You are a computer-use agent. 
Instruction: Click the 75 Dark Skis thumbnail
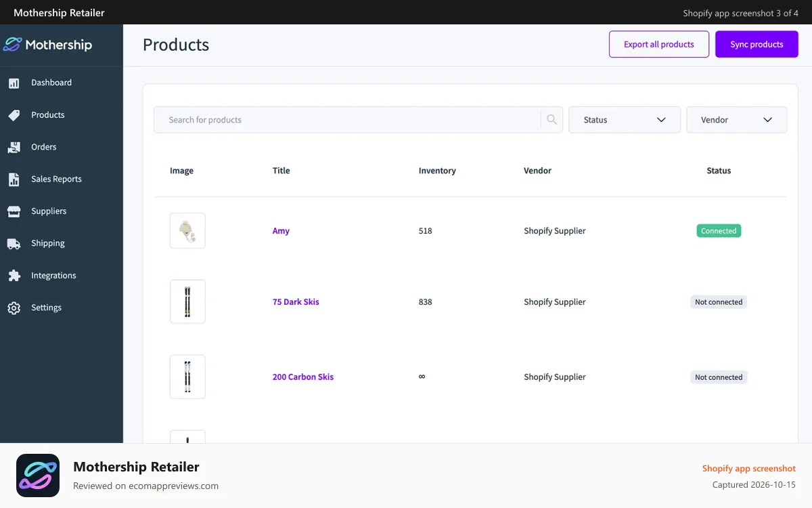pos(187,302)
